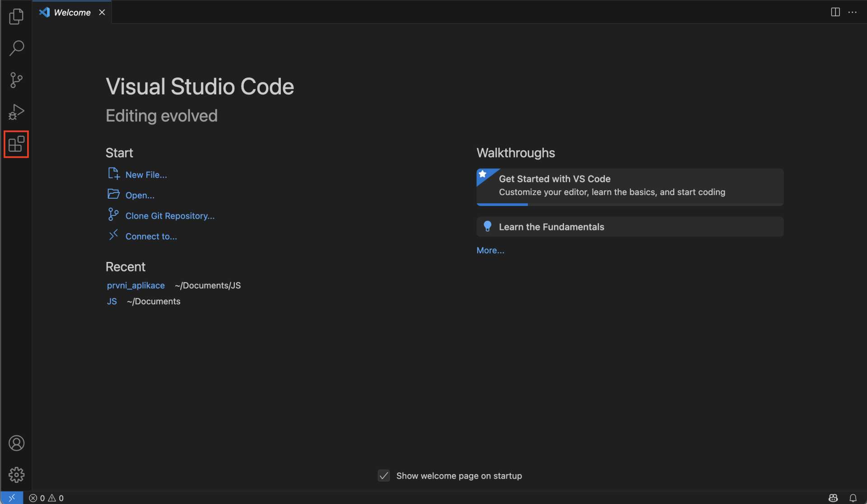Click the ~/Documents/JS path text
Screen dimensions: 867x504
[208, 285]
